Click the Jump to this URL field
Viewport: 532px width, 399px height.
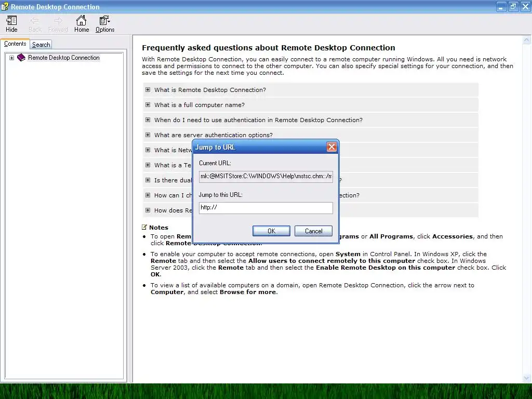tap(265, 208)
